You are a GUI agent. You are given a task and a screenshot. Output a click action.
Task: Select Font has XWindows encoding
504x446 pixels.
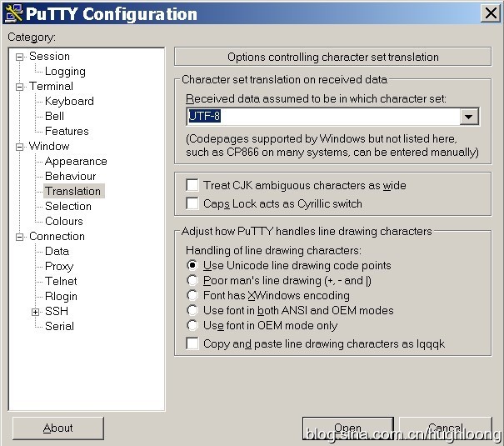pyautogui.click(x=192, y=295)
